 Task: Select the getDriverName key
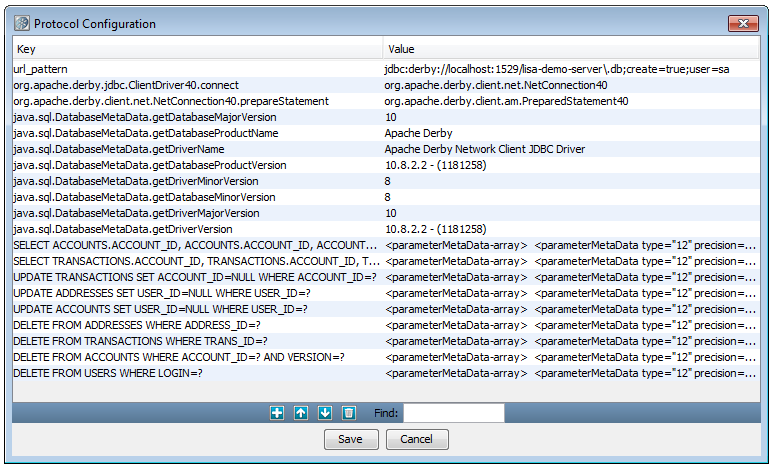(x=198, y=149)
